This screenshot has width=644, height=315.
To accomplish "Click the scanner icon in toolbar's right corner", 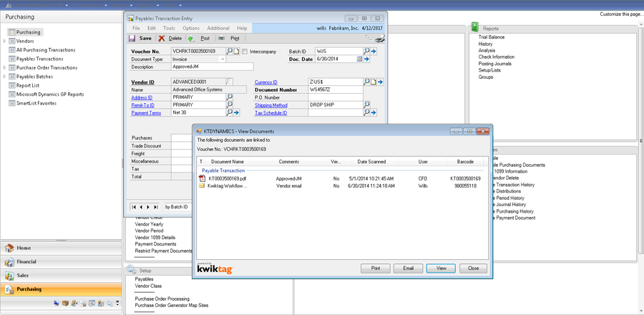I will [x=380, y=38].
